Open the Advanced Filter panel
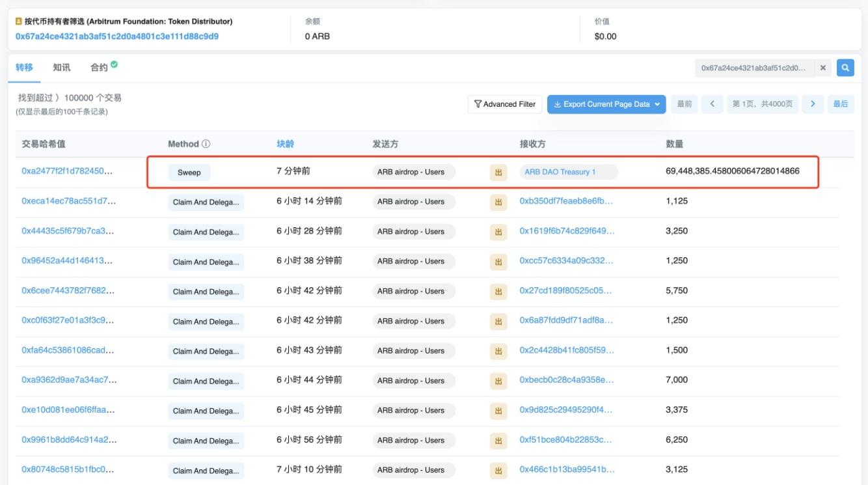The width and height of the screenshot is (868, 485). [x=504, y=104]
